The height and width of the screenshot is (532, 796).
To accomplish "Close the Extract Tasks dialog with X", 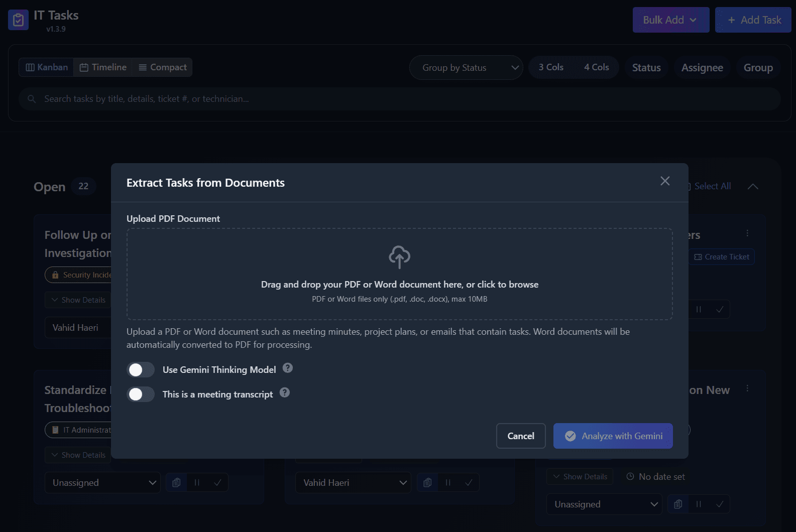I will tap(665, 181).
